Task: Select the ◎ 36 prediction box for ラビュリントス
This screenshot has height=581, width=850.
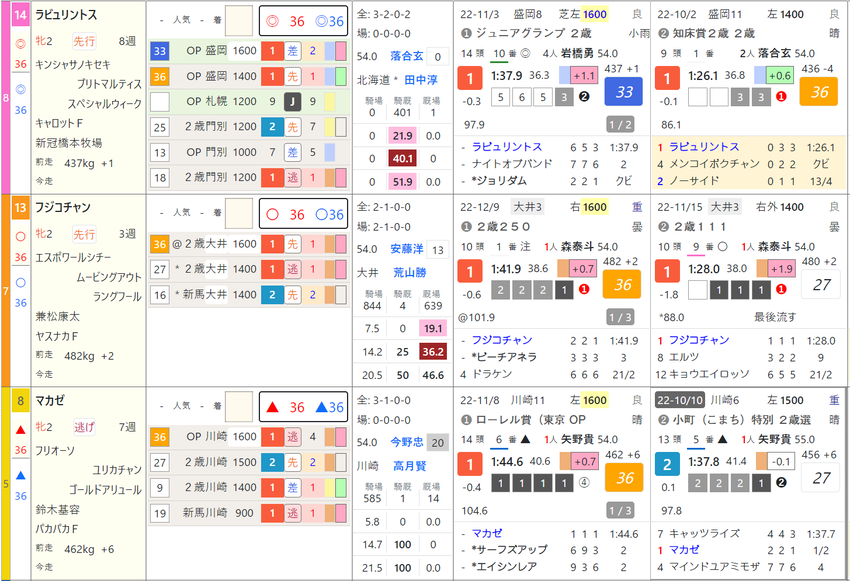Action: pos(304,21)
